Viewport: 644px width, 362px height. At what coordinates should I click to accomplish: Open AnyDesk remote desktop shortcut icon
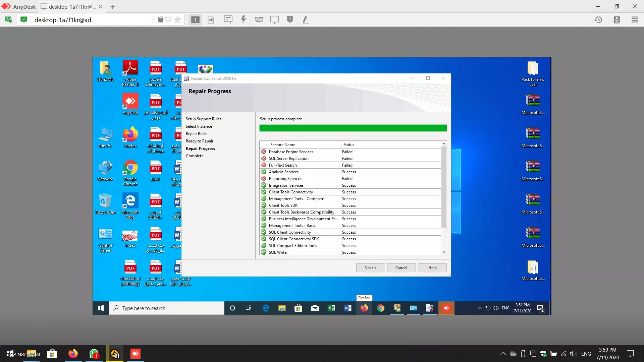[x=130, y=104]
